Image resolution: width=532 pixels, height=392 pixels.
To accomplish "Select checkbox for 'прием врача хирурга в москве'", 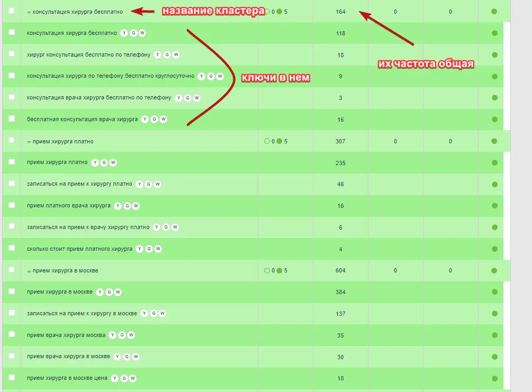I will (12, 356).
